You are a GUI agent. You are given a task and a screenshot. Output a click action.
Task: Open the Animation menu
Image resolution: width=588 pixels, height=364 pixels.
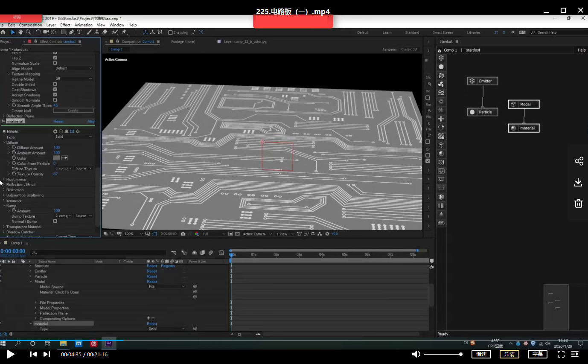83,25
